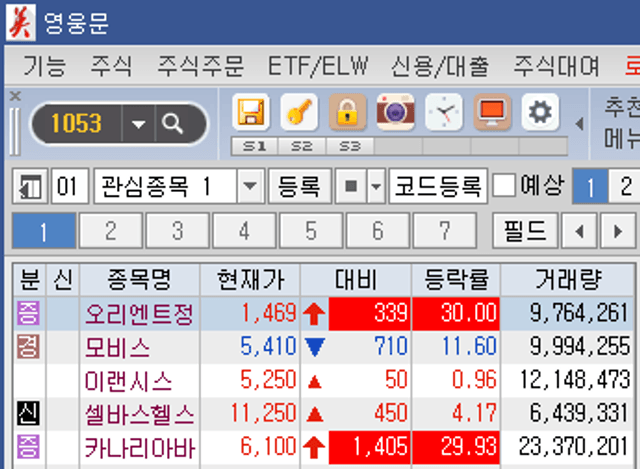Click the 1053 screen number field
Viewport: 640px width, 469px height.
[x=77, y=123]
